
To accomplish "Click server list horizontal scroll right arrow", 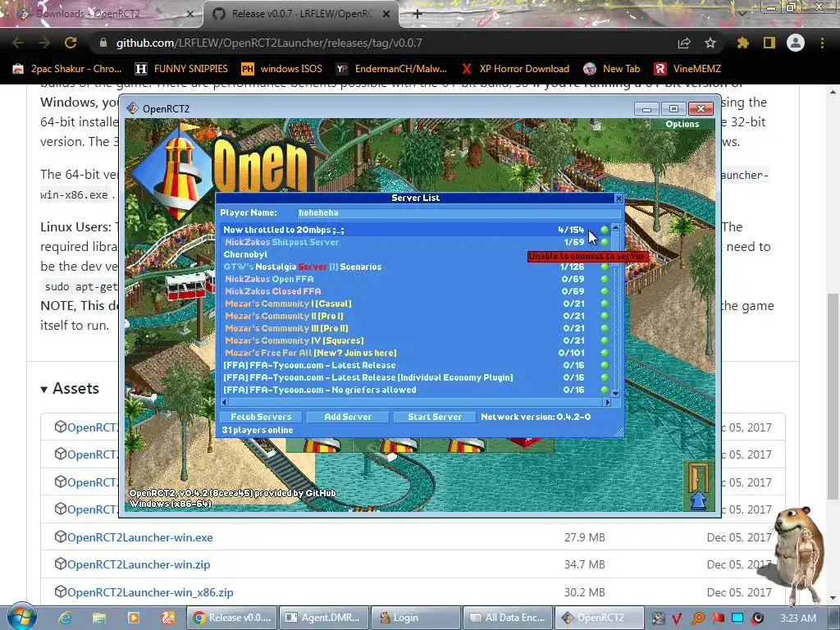I will (607, 402).
